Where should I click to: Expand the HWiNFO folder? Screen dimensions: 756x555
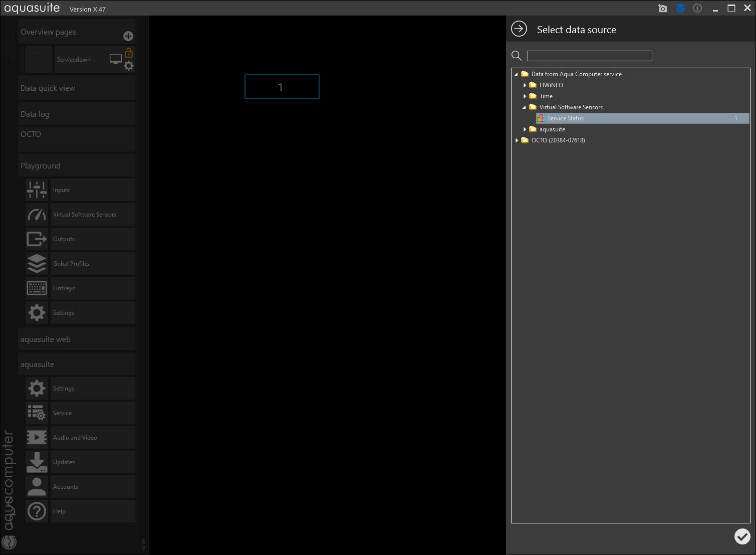coord(525,85)
